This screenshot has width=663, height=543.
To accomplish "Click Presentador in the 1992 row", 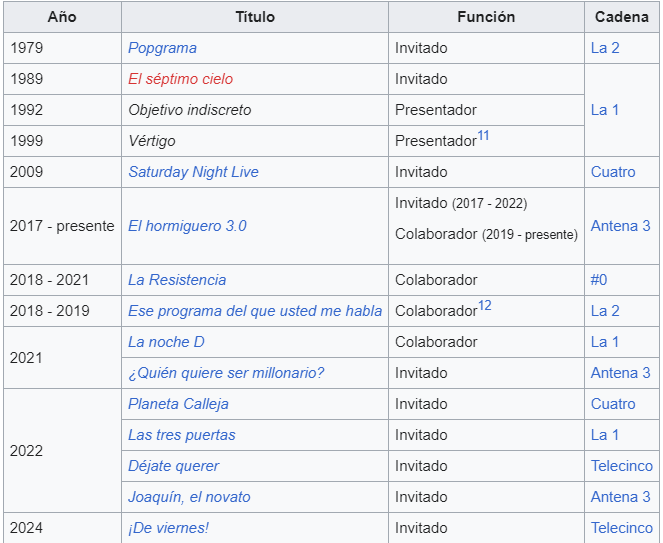I will point(436,110).
